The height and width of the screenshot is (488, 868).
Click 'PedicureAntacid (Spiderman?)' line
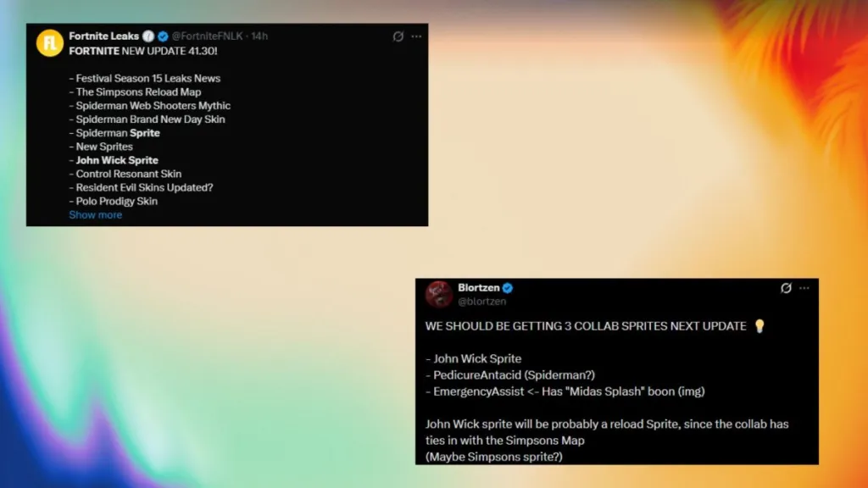point(510,375)
